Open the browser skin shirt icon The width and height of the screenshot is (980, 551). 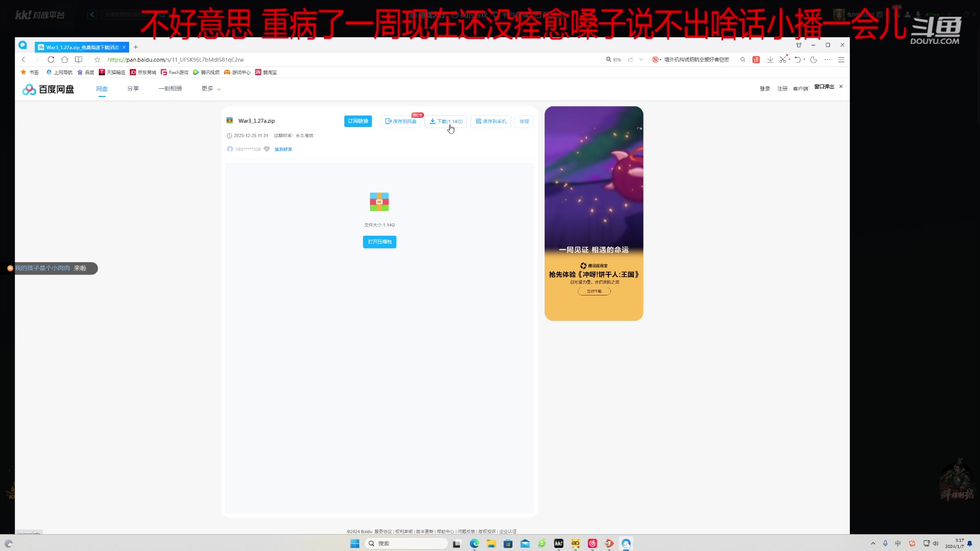(799, 45)
